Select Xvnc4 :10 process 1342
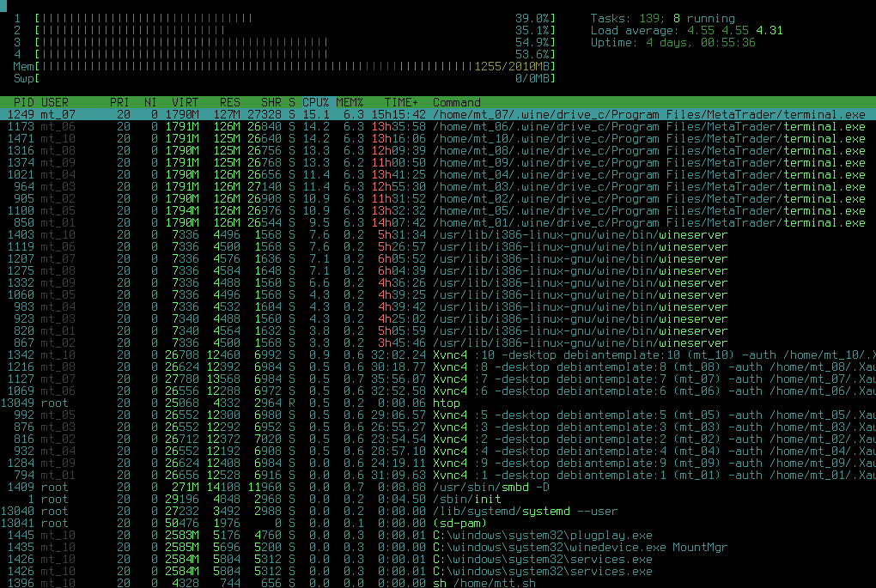The image size is (876, 588). click(x=438, y=355)
